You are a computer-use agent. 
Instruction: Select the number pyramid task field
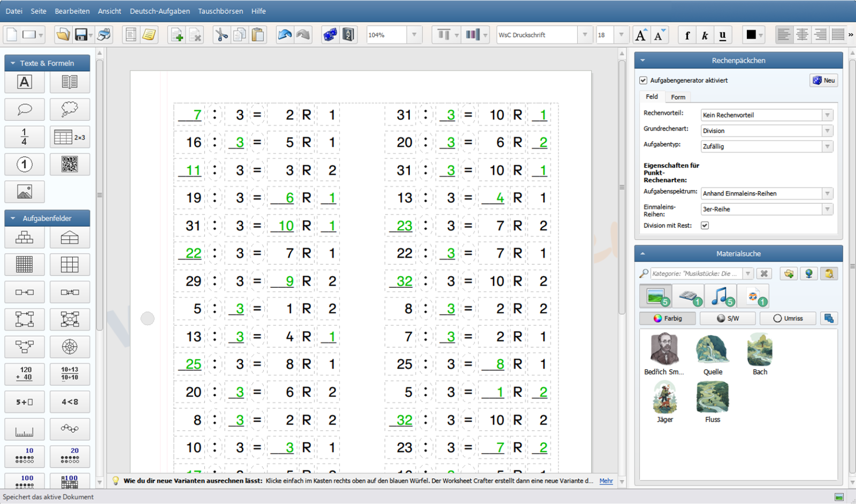[x=24, y=238]
